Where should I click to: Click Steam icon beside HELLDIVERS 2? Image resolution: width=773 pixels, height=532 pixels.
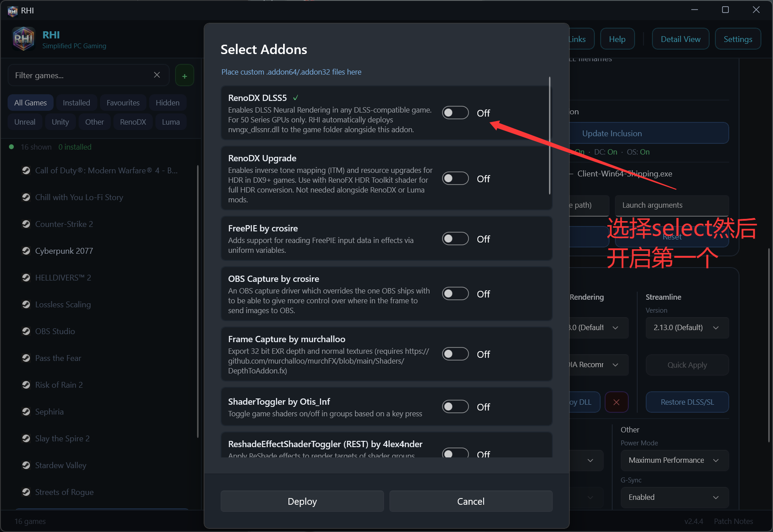26,277
